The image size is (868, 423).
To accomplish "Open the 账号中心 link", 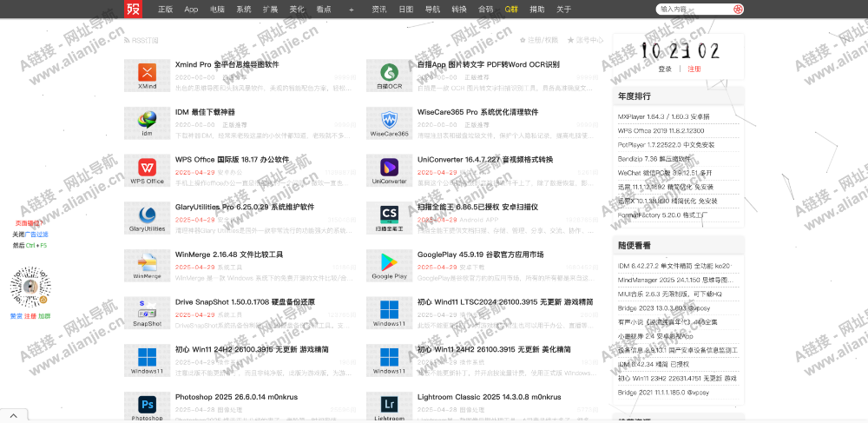I will 589,41.
